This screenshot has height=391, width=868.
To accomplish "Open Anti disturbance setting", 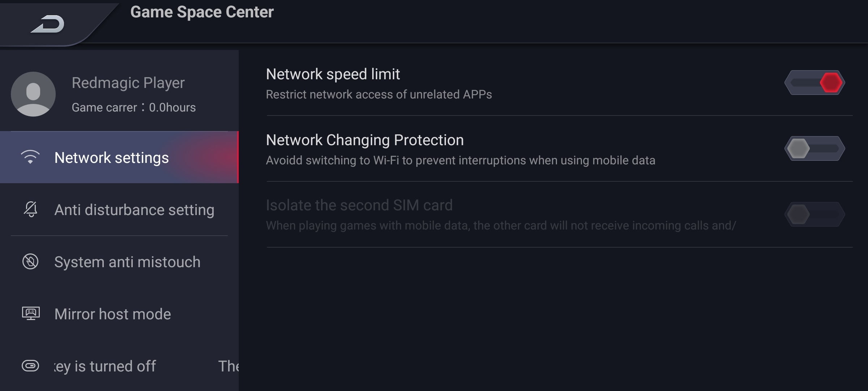I will [x=134, y=210].
